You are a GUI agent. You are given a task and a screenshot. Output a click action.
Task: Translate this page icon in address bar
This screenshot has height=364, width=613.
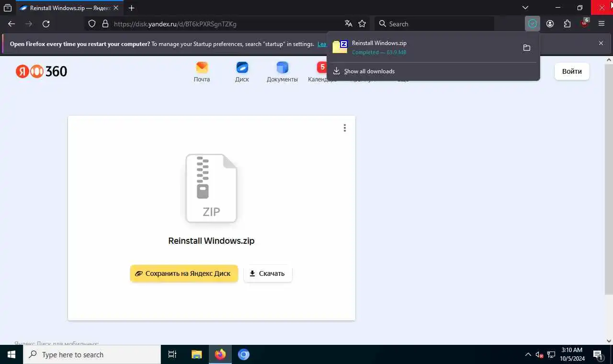click(349, 24)
